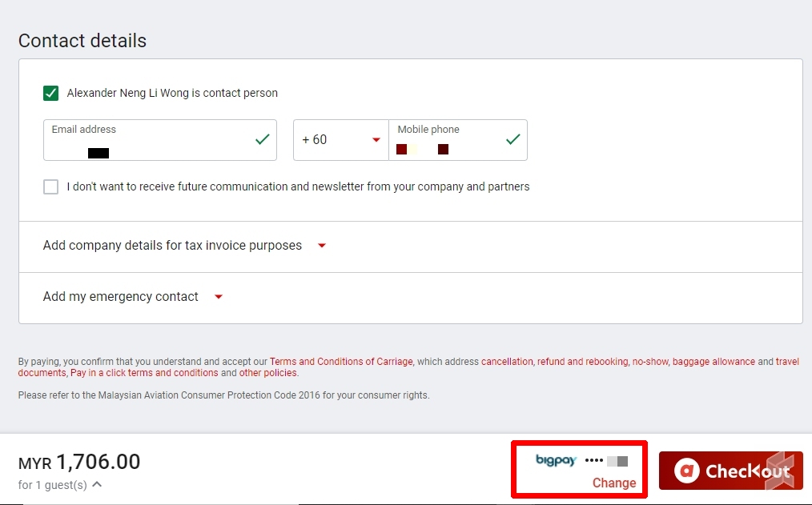Uncheck Alexander Neng Li Wong contact person
This screenshot has width=812, height=505.
pos(51,93)
